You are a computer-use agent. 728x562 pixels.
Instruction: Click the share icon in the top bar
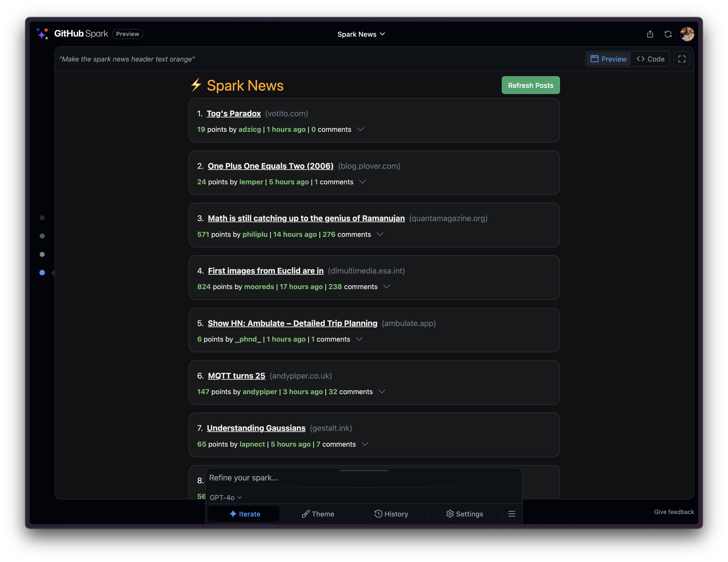click(x=650, y=34)
